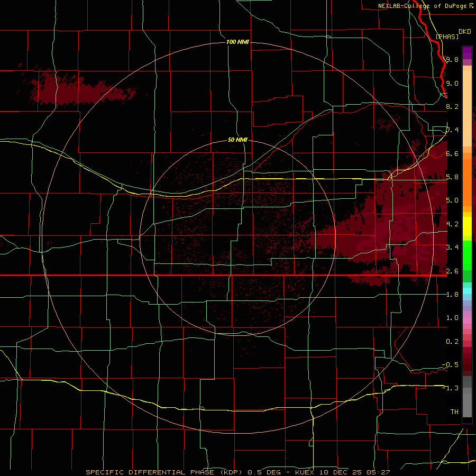Image resolution: width=476 pixels, height=476 pixels.
Task: Click the 10 DEC 25 date in the caption
Action: click(x=341, y=472)
